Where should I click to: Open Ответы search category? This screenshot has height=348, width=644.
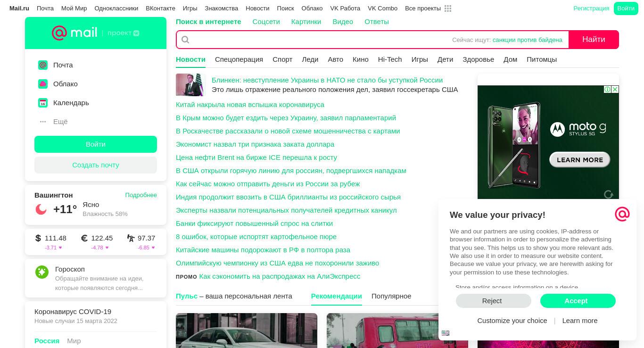point(377,22)
